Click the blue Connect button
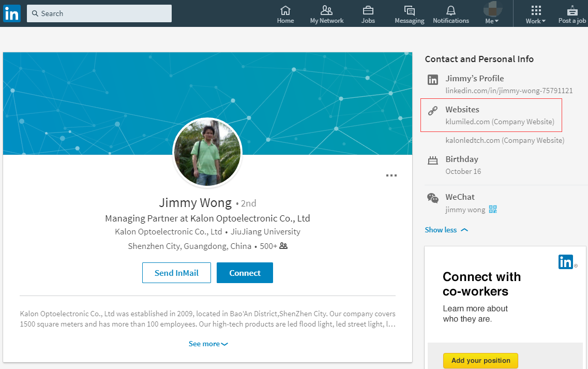Viewport: 588px width, 369px height. pyautogui.click(x=245, y=273)
